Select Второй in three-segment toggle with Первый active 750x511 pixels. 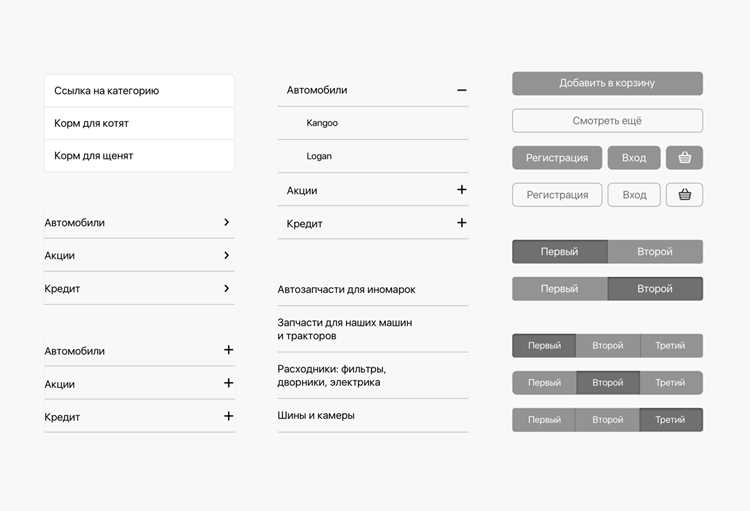[x=608, y=345]
